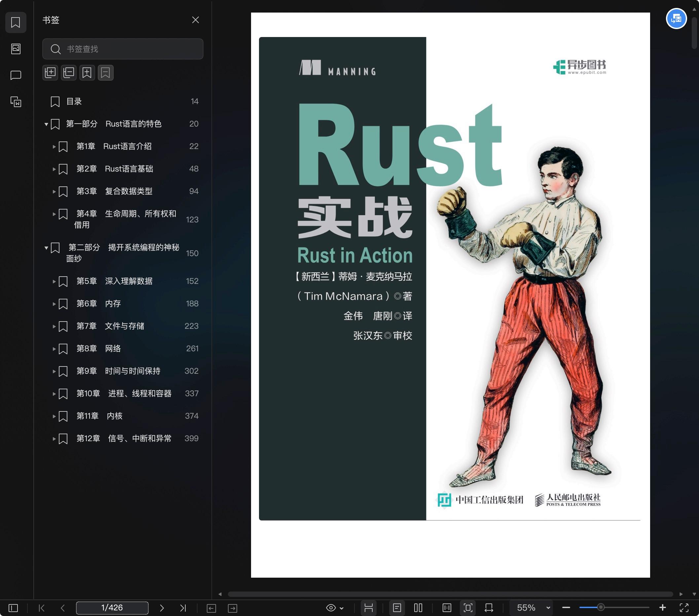Screen dimensions: 699x616
Task: Click the convert-to-Word icon in sidebar
Action: (16, 101)
